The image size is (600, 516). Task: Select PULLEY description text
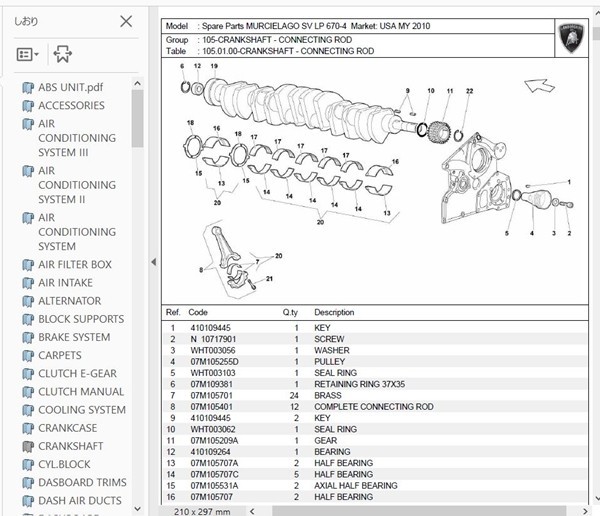pyautogui.click(x=329, y=362)
